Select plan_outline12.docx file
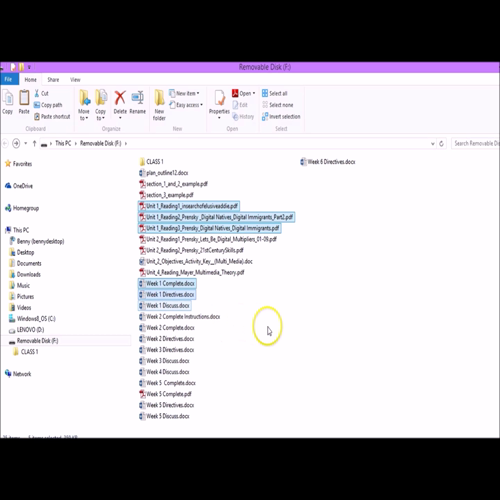This screenshot has height=500, width=500. 164,173
